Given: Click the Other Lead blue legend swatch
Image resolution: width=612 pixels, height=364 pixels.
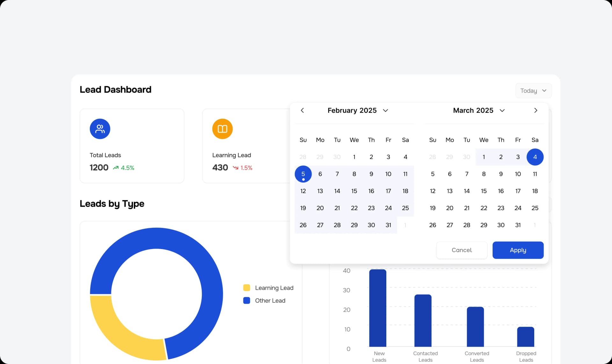Looking at the screenshot, I should coord(246,300).
